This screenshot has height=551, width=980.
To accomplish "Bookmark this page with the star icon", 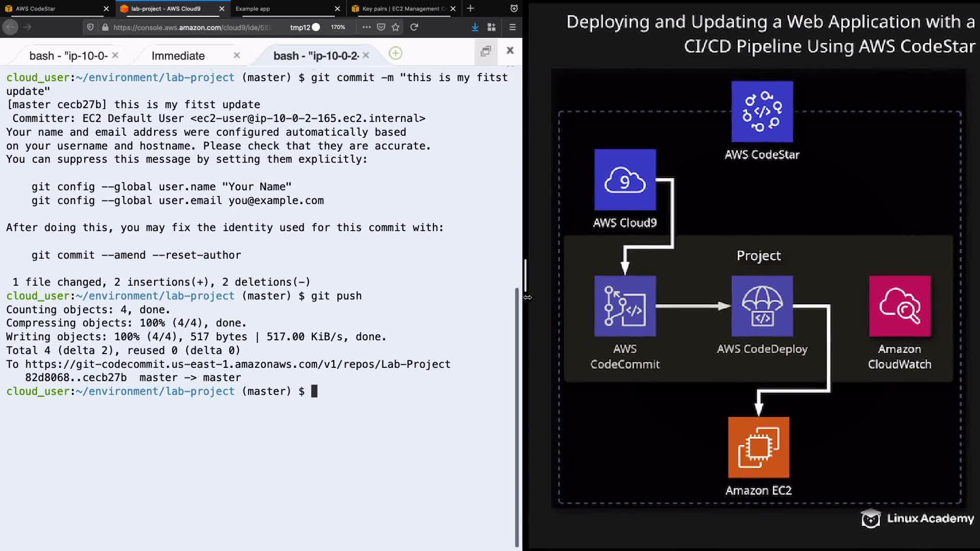I will (396, 27).
